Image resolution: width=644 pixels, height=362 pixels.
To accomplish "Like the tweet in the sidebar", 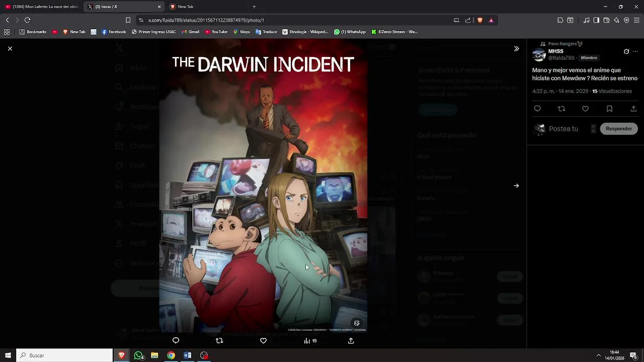I will coord(585,109).
